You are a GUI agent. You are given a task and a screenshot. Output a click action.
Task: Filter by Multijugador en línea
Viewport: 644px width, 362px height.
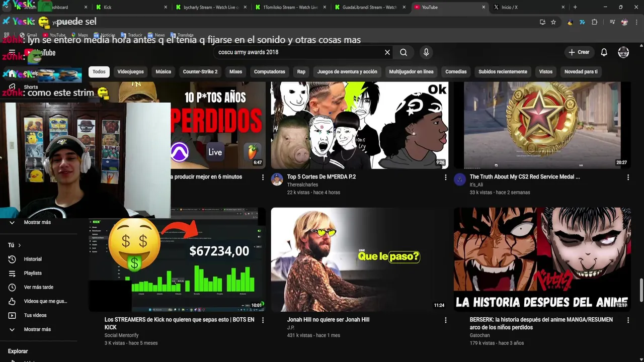(411, 72)
